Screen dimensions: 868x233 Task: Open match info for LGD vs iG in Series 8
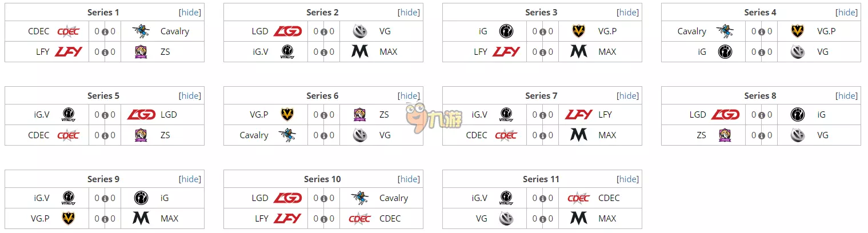coord(762,115)
